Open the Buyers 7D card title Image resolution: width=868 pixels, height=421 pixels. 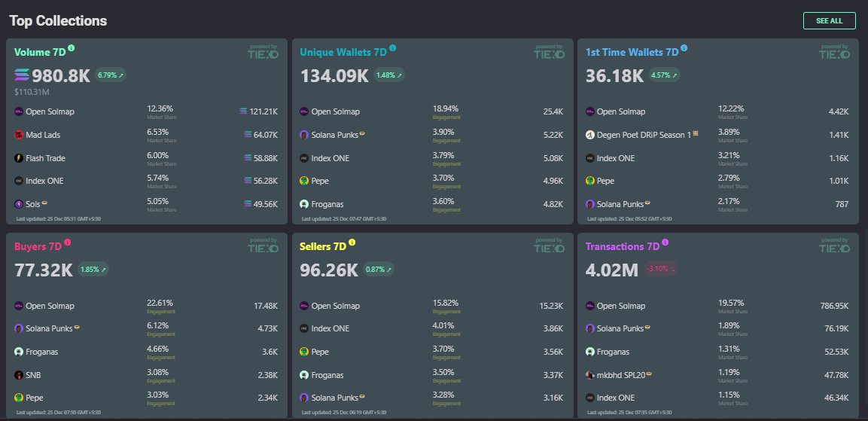point(38,246)
